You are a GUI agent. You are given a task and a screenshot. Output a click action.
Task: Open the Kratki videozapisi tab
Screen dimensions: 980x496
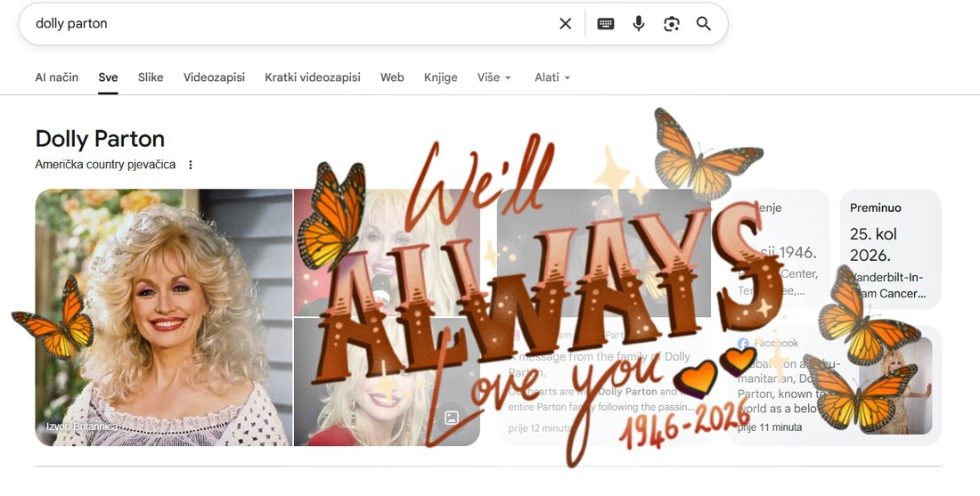click(313, 77)
